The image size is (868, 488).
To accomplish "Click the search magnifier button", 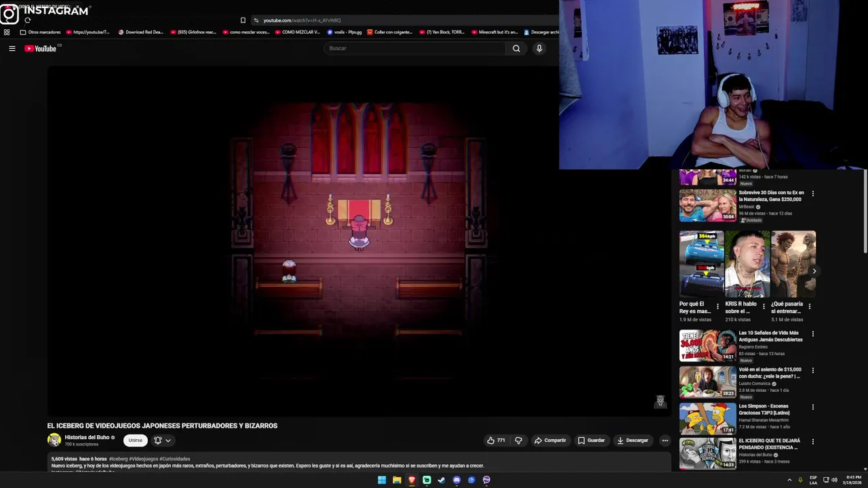I will [x=516, y=48].
